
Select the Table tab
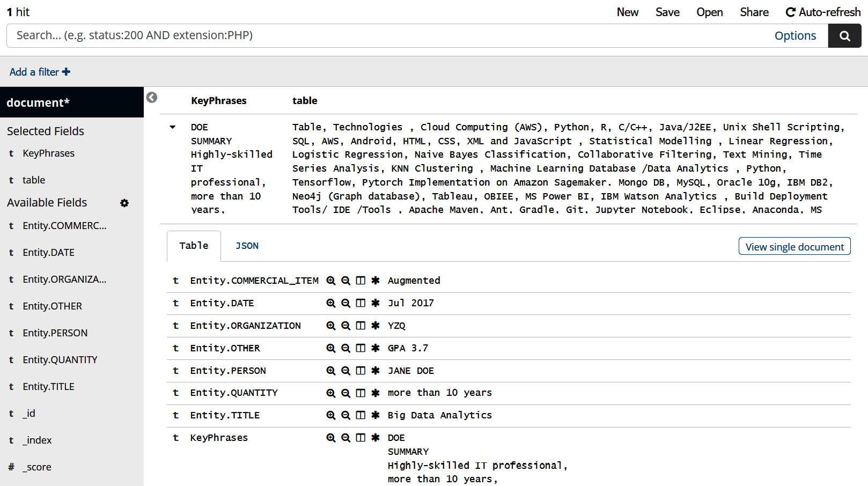tap(194, 246)
